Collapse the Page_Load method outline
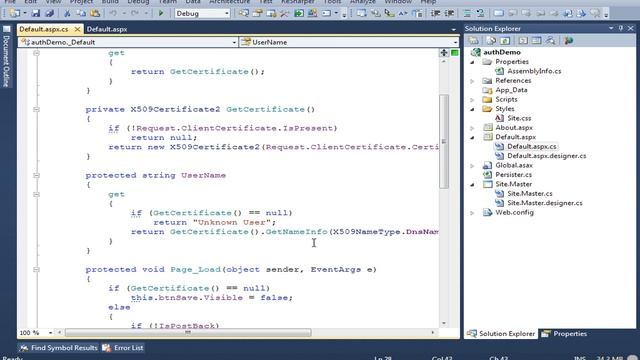Image resolution: width=640 pixels, height=360 pixels. point(36,270)
